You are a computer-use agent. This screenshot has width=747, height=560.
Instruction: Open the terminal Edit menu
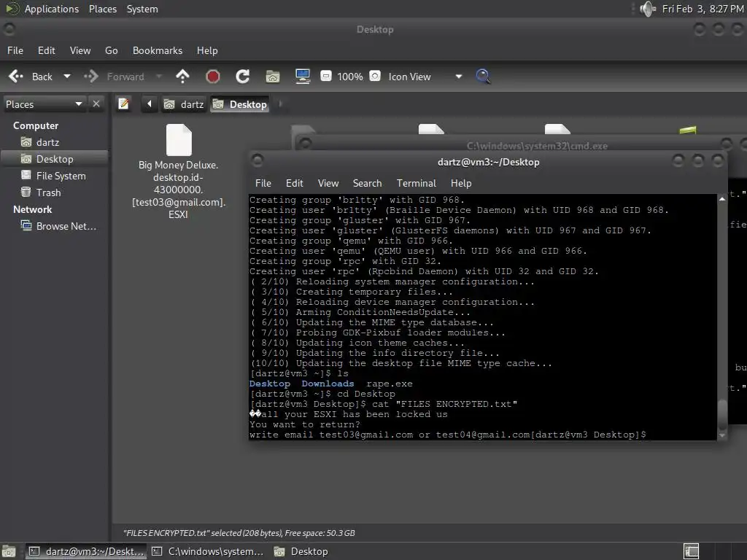pyautogui.click(x=295, y=183)
